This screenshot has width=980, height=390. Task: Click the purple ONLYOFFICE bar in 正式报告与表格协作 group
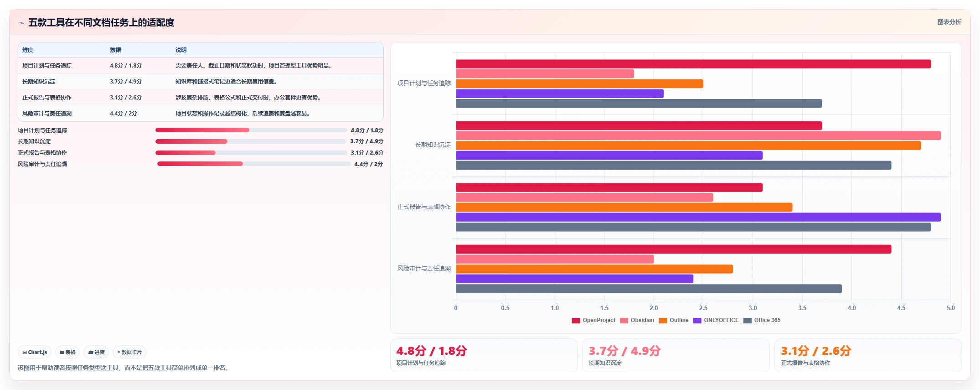pos(698,217)
